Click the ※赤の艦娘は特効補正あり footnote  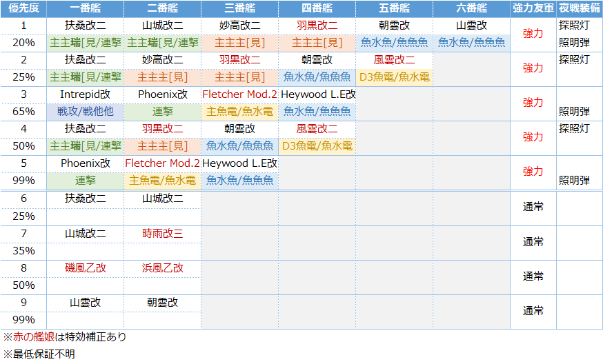(x=65, y=337)
